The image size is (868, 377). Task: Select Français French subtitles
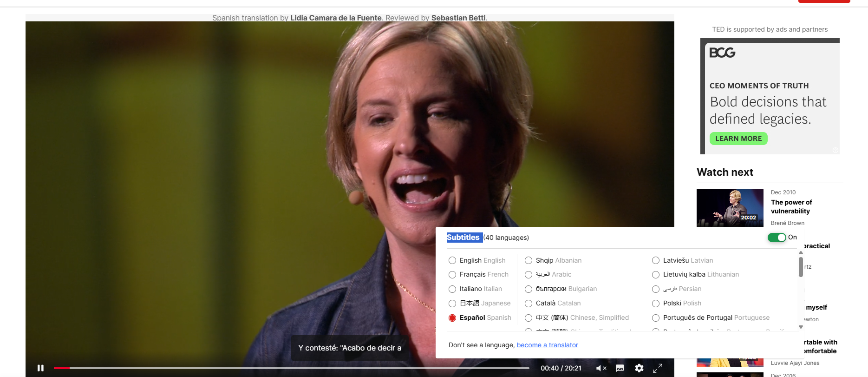452,275
